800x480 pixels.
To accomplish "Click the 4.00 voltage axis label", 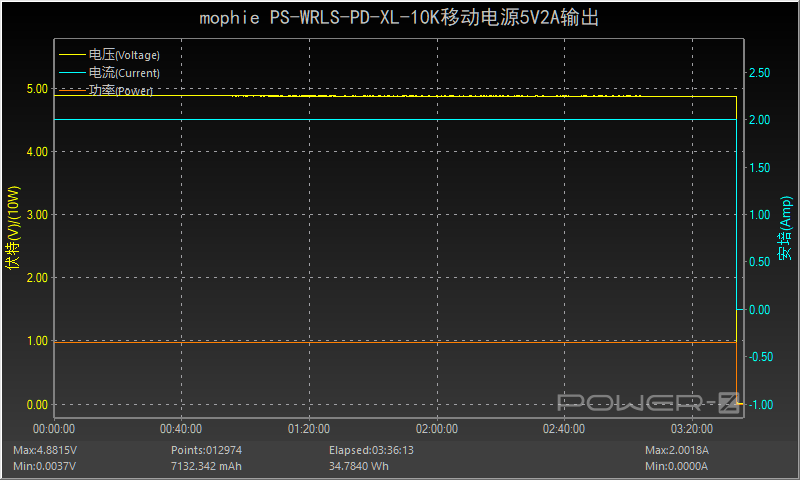I will click(x=37, y=151).
